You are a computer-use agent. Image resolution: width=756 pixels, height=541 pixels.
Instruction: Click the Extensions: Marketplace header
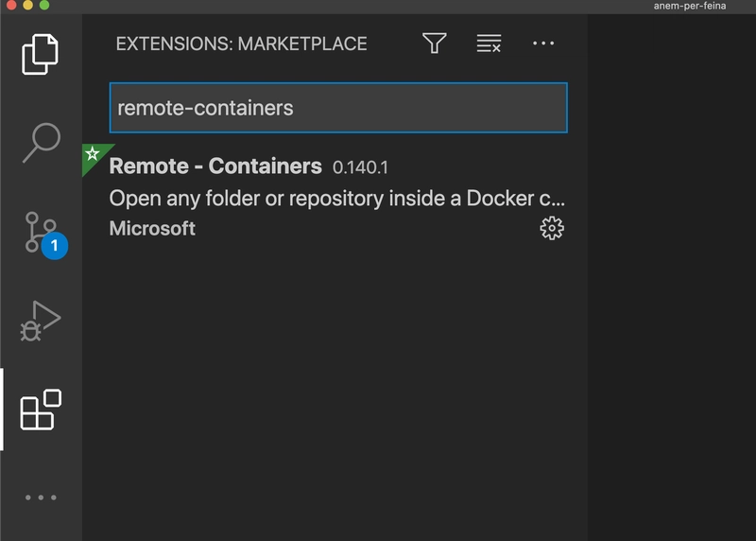pos(242,44)
